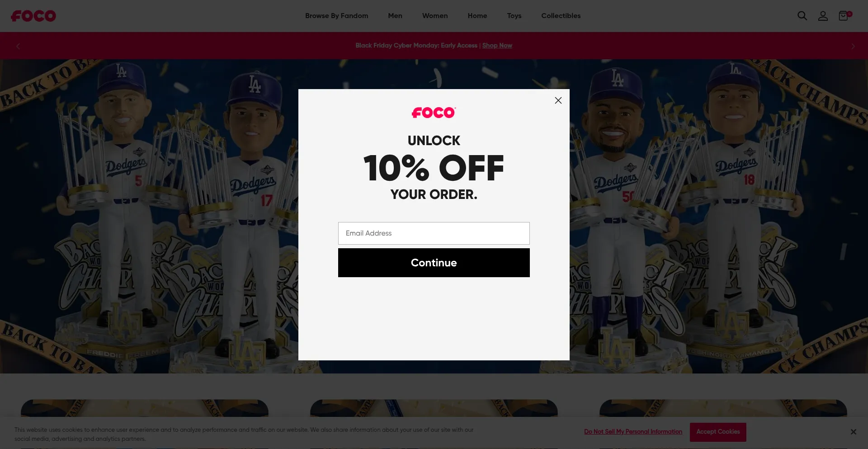Close the 10% off popup
Viewport: 868px width, 449px height.
[558, 100]
